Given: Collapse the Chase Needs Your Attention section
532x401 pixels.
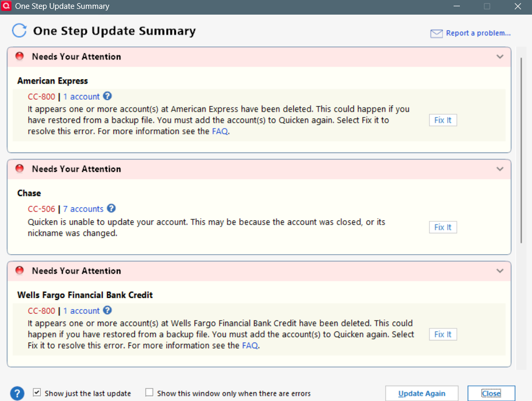Looking at the screenshot, I should (500, 169).
